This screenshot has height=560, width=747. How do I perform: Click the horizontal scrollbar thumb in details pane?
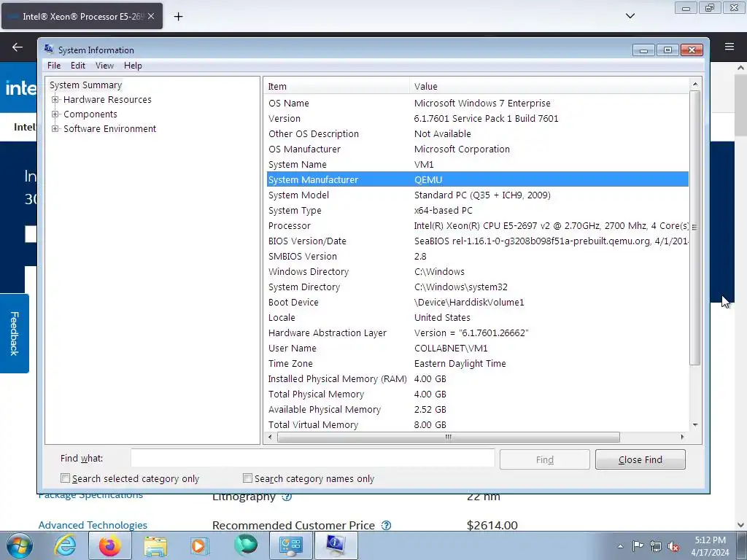(449, 437)
